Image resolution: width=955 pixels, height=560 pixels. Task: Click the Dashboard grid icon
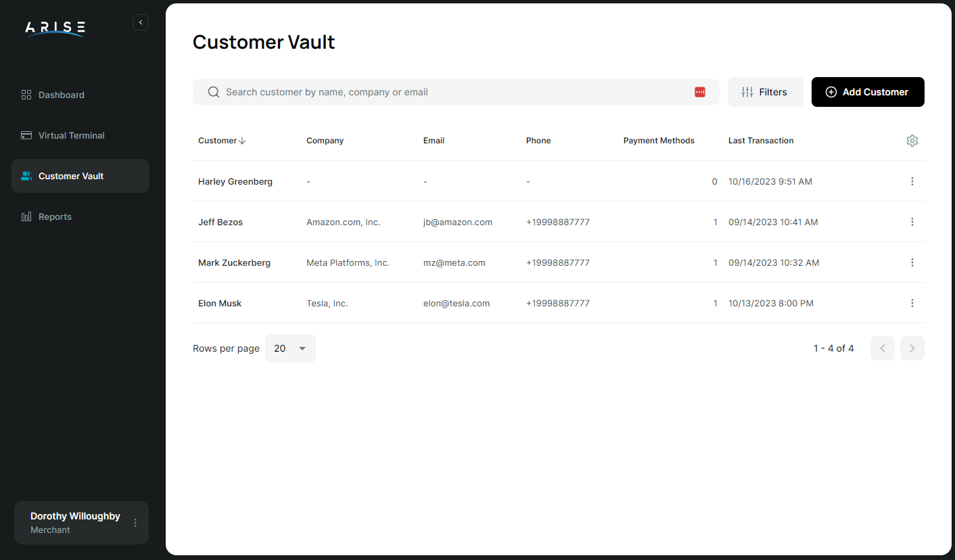(x=26, y=95)
